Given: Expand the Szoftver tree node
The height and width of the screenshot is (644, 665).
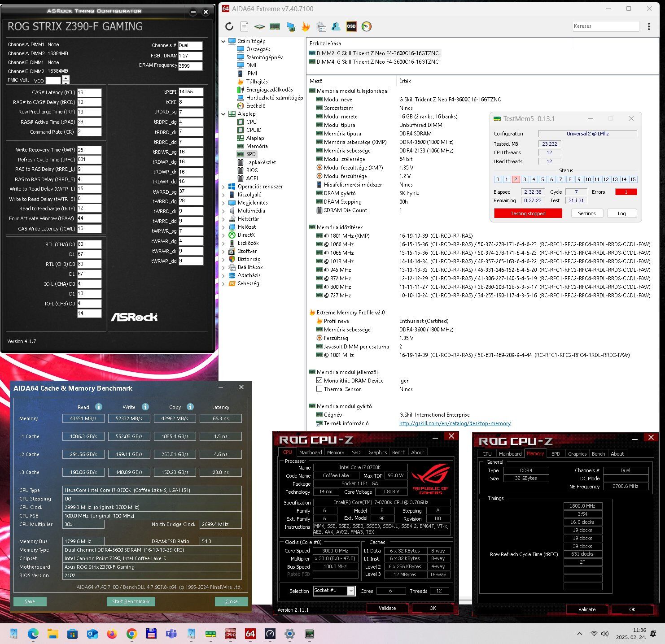Looking at the screenshot, I should [223, 251].
